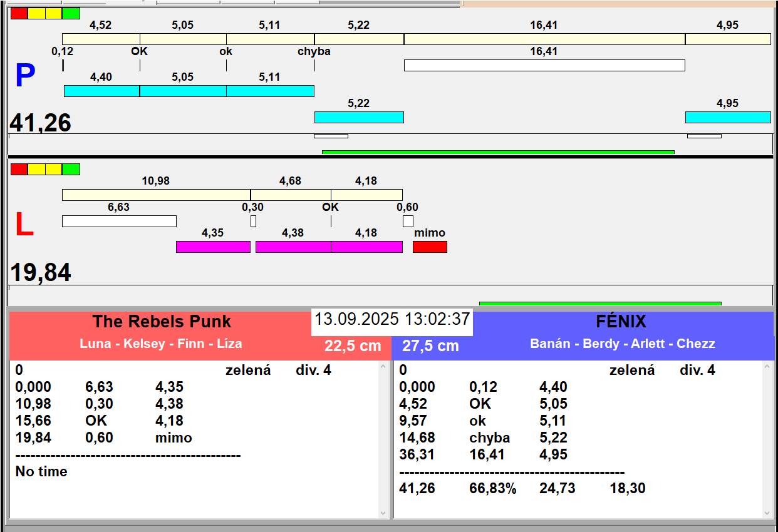This screenshot has height=532, width=778.
Task: Click the magenta 4,35 segment in lane L
Action: click(x=213, y=247)
